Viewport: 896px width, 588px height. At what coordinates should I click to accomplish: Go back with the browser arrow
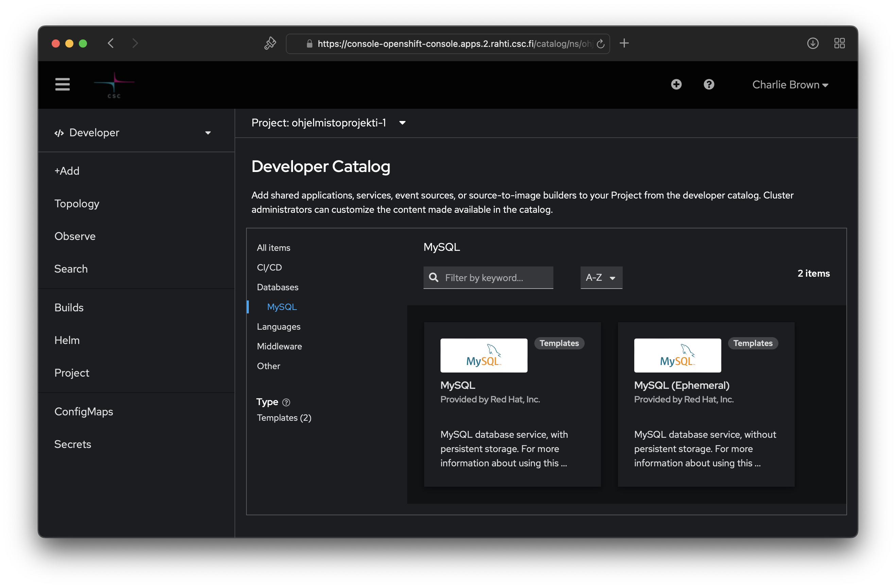(x=111, y=43)
